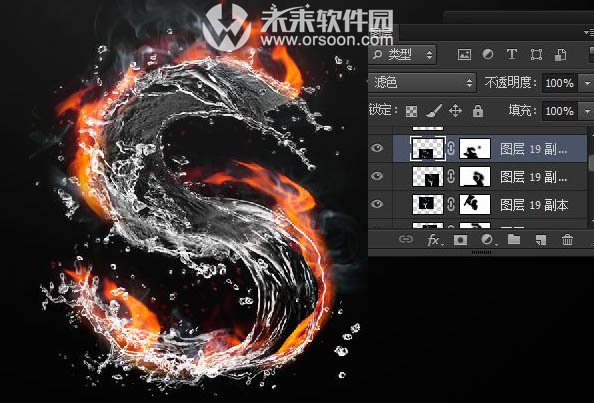Toggle eye of the middle 图层 19 副... layer

click(377, 176)
